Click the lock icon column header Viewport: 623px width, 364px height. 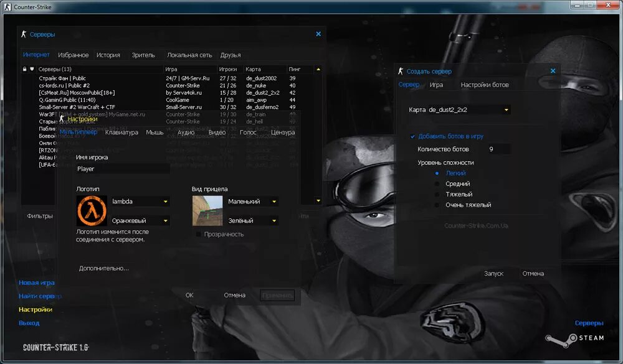[x=25, y=69]
